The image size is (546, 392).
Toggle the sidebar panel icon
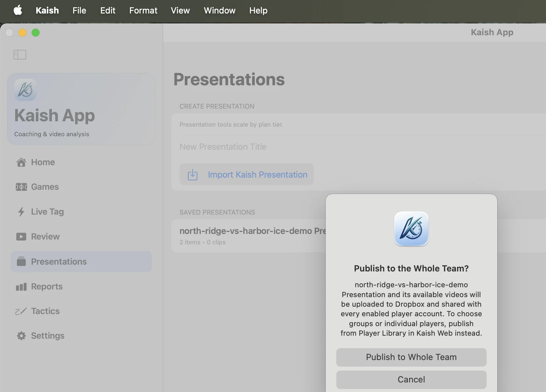coord(20,55)
